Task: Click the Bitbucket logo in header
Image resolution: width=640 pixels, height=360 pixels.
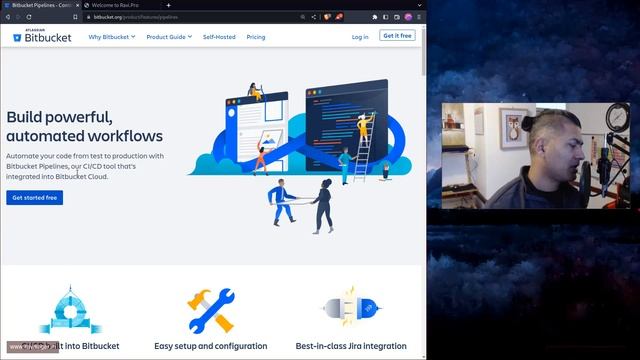Action: coord(42,37)
